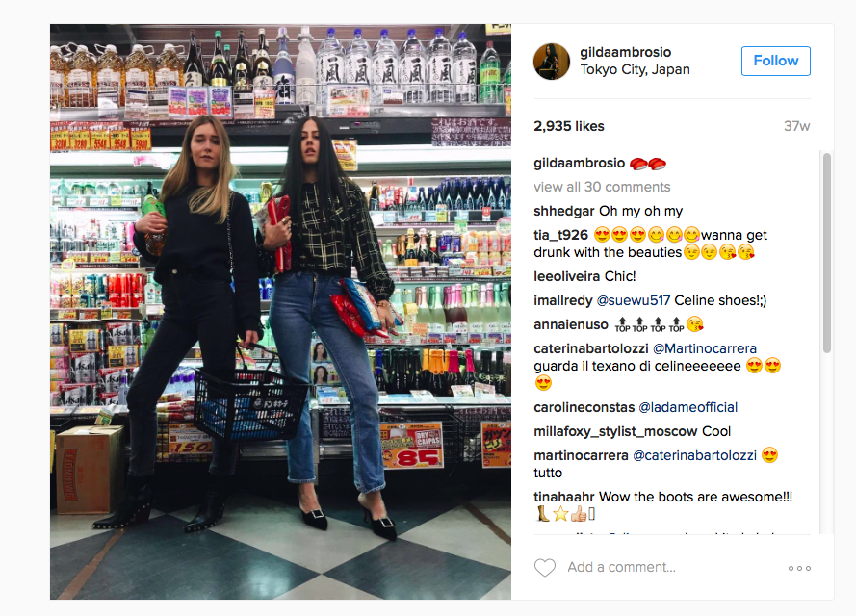
Task: Click the comments scrollbar thumb
Action: click(826, 252)
